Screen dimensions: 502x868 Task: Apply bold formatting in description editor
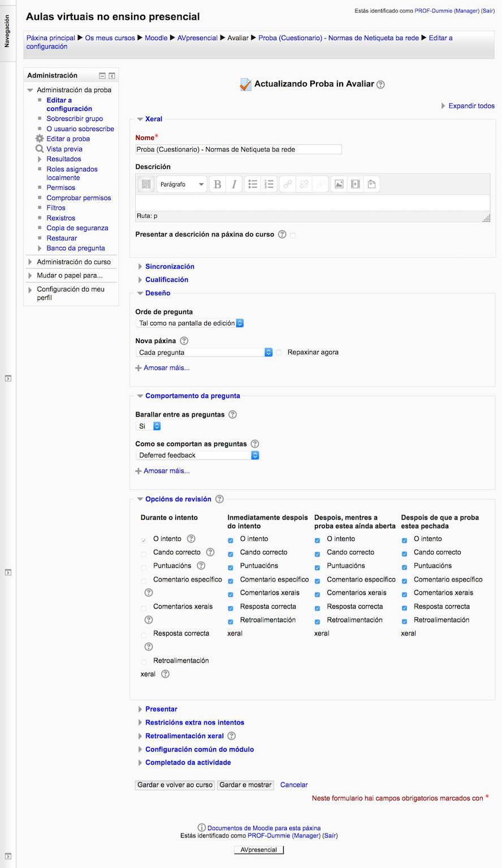tap(217, 184)
